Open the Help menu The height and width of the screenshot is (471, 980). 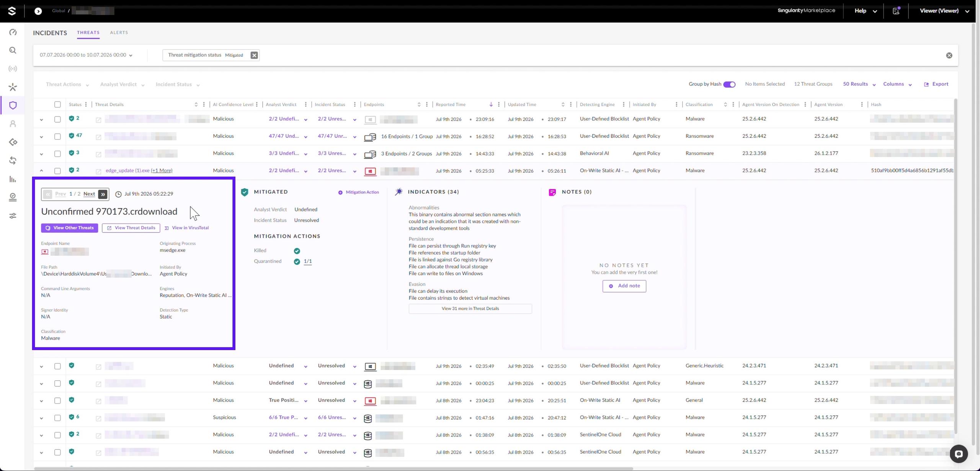pos(865,11)
